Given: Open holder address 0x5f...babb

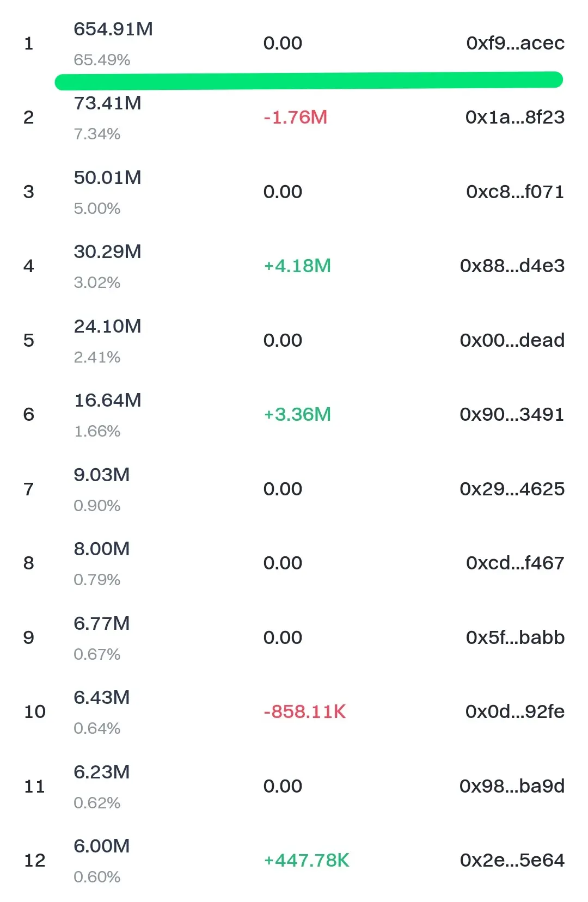Looking at the screenshot, I should (x=515, y=637).
